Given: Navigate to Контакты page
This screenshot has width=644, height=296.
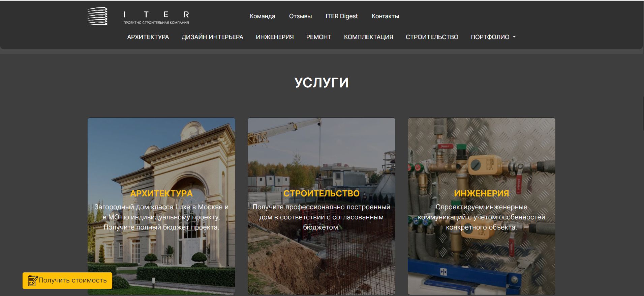Looking at the screenshot, I should coord(385,16).
